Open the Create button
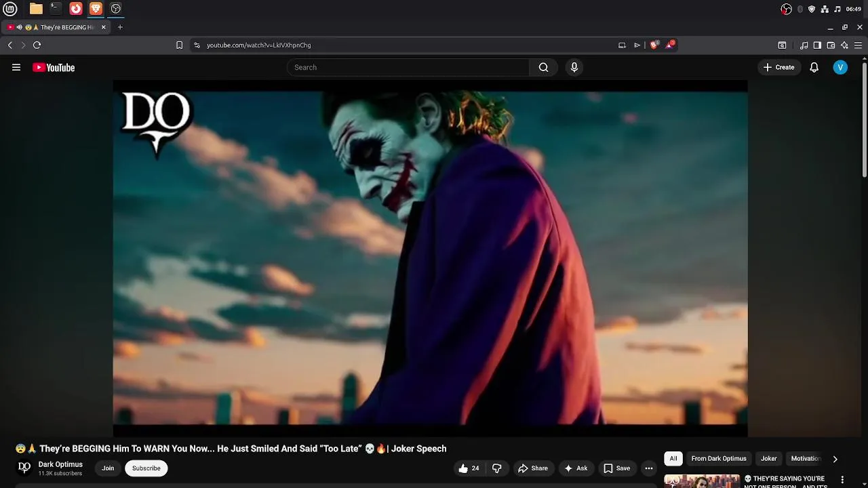This screenshot has width=868, height=488. [778, 67]
